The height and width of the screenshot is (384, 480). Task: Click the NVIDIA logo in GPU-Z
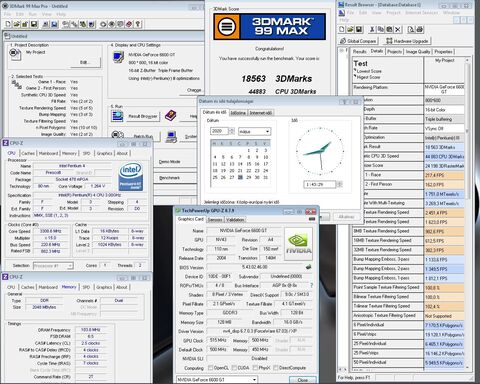[298, 245]
